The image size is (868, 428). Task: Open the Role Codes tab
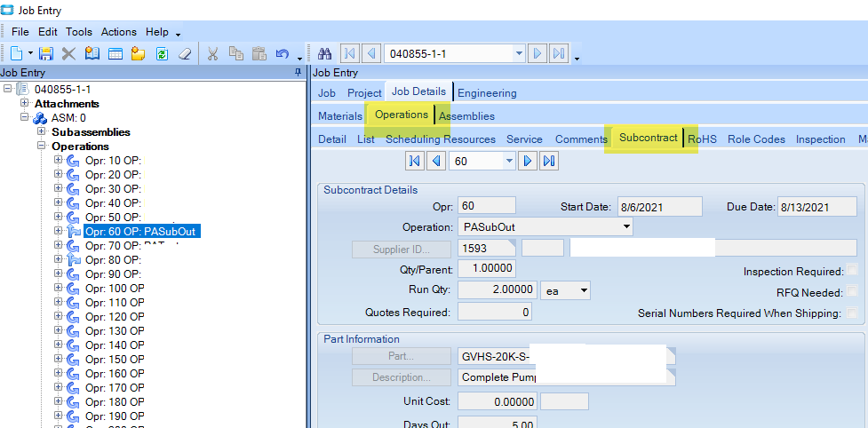pos(756,139)
